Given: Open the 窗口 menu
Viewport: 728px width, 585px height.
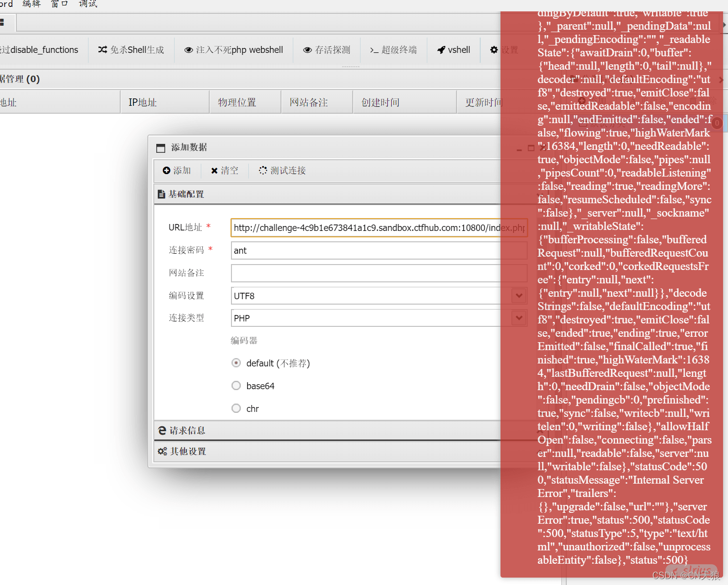Looking at the screenshot, I should point(59,4).
